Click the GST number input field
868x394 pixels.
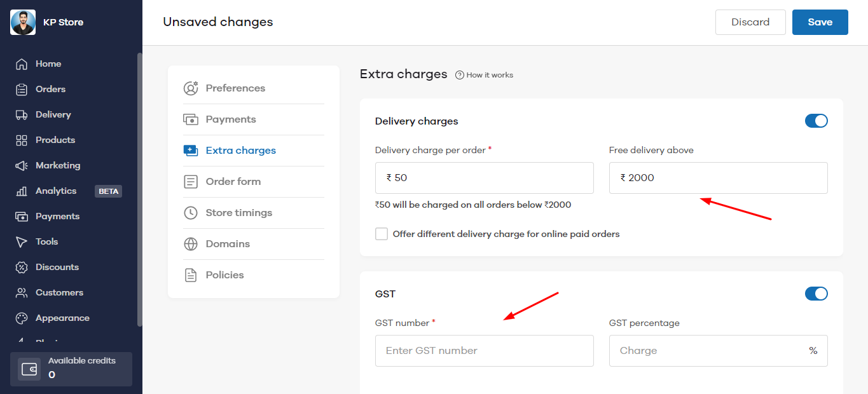484,351
